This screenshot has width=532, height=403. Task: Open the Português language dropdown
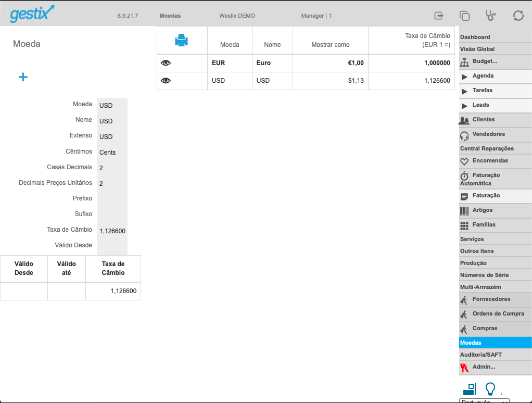tap(484, 401)
